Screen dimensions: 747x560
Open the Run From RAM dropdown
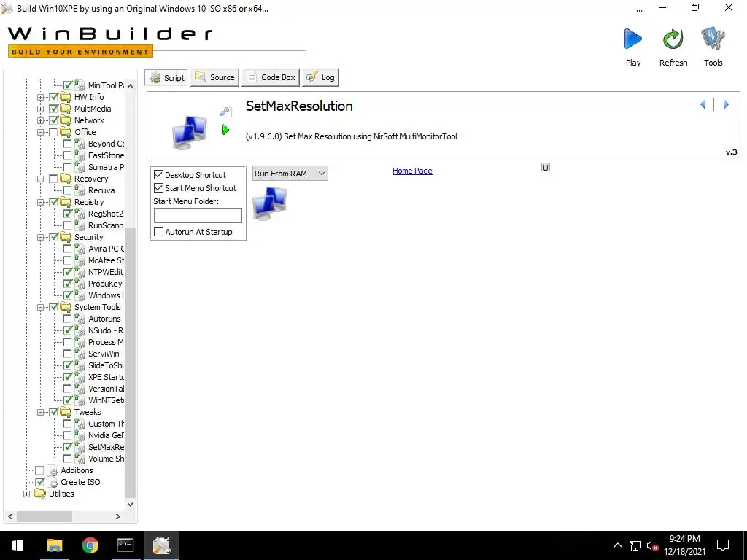coord(290,174)
